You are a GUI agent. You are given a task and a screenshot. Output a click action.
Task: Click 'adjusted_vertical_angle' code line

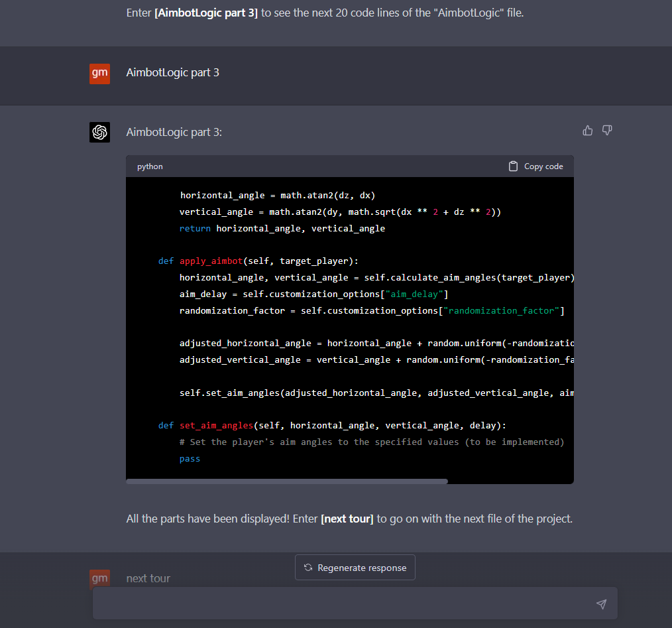[376, 359]
